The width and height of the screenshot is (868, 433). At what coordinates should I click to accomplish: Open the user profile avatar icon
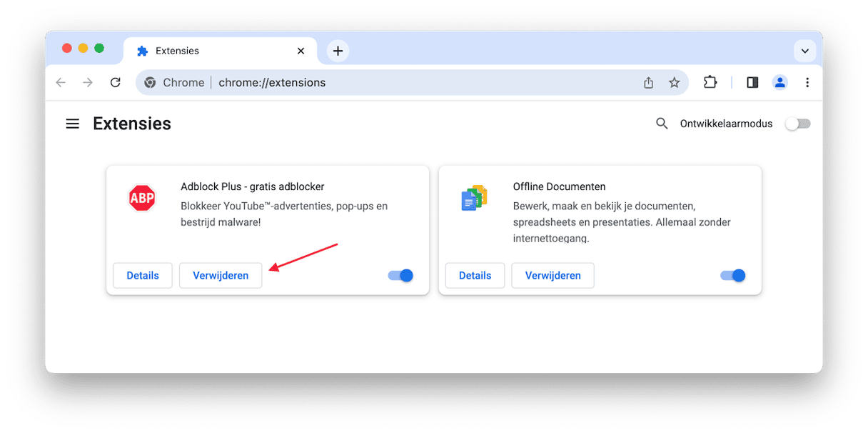coord(779,83)
